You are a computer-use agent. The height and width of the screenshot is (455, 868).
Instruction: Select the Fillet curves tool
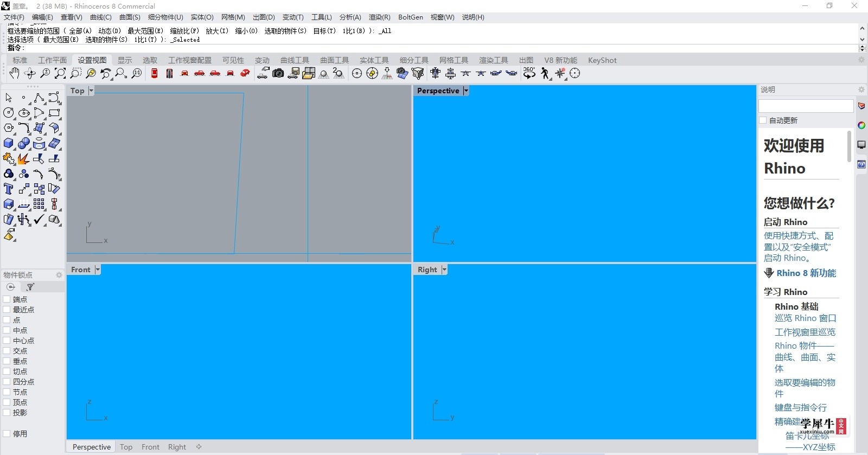coord(24,128)
